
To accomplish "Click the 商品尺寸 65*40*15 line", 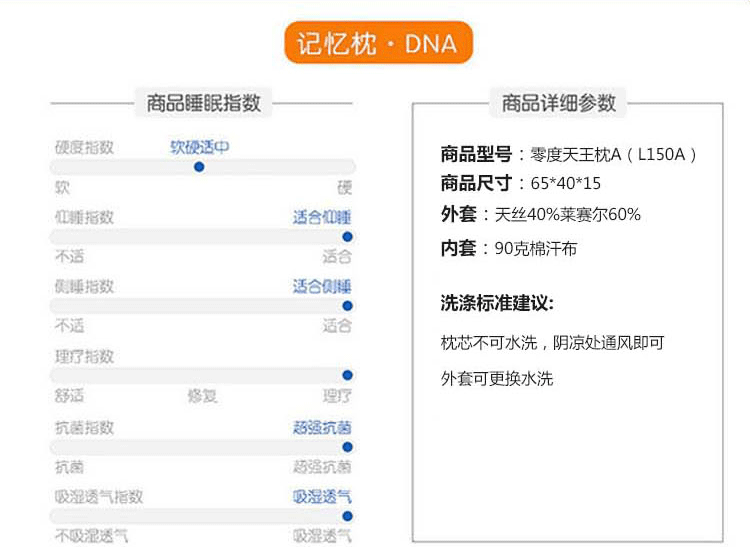I will click(x=520, y=184).
